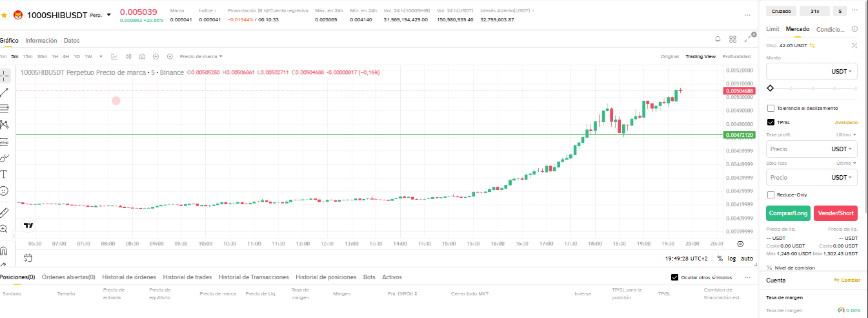Select the XABCD pattern drawing tool
The height and width of the screenshot is (318, 868).
4,125
